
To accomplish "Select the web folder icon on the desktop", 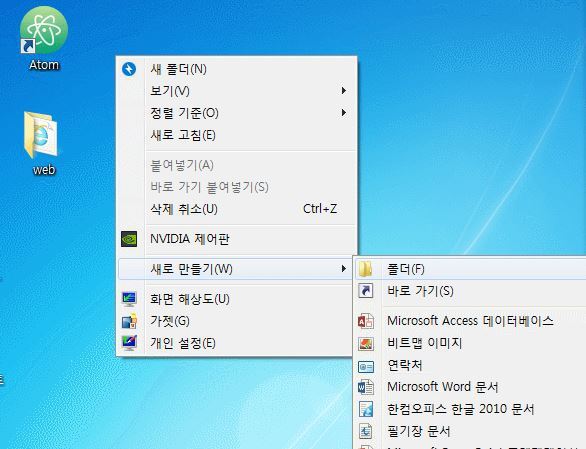I will [41, 135].
